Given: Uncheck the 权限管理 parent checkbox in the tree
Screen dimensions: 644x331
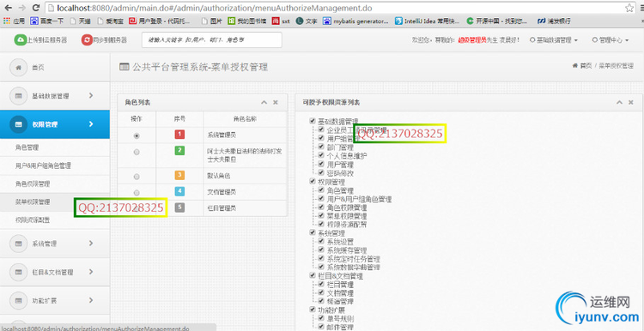Looking at the screenshot, I should tap(313, 181).
